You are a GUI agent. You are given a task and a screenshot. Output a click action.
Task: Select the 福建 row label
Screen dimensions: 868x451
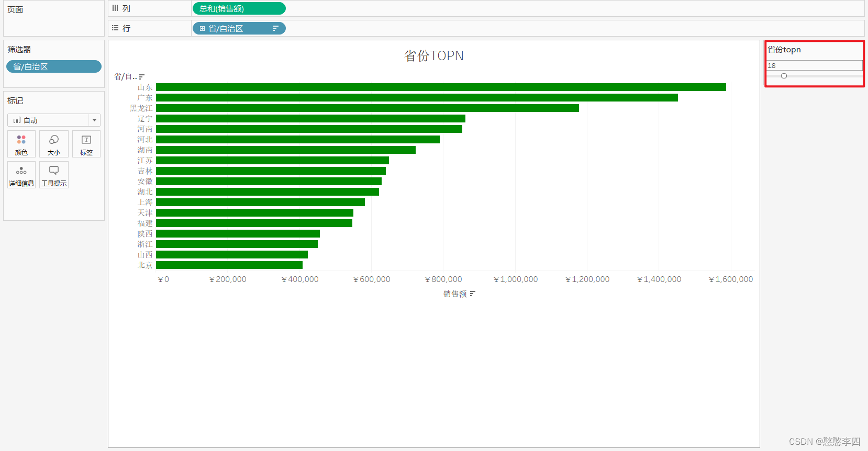point(145,223)
